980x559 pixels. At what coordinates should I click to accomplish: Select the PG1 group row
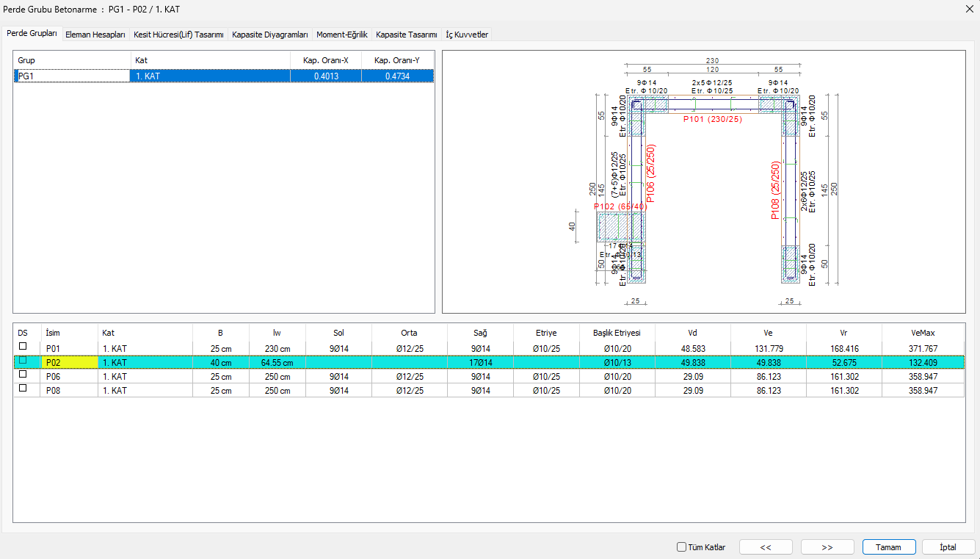(72, 76)
